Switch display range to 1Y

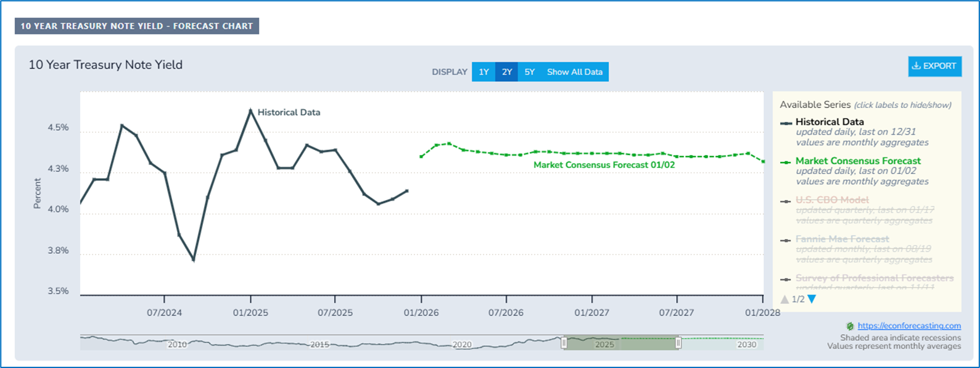point(484,72)
